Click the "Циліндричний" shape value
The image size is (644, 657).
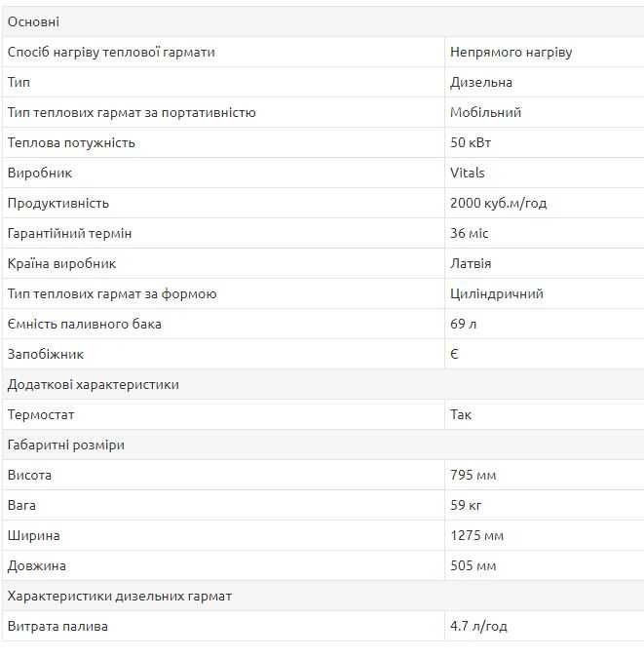pos(497,293)
